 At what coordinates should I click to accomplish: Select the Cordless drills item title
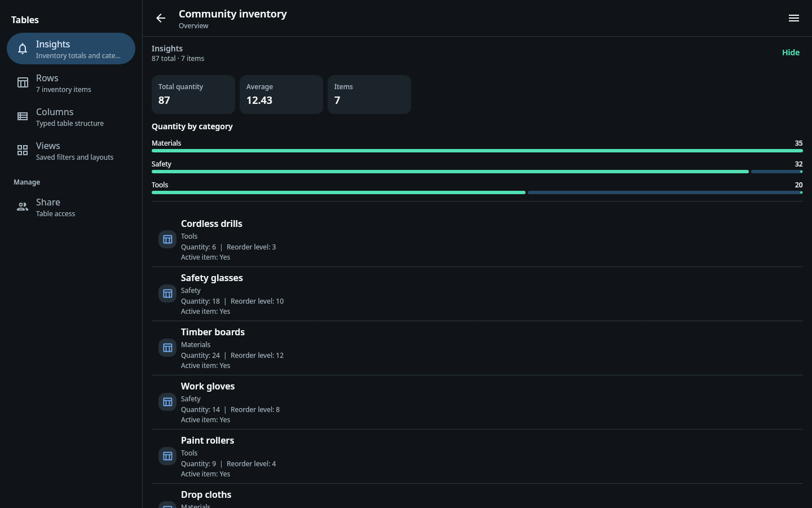(211, 224)
